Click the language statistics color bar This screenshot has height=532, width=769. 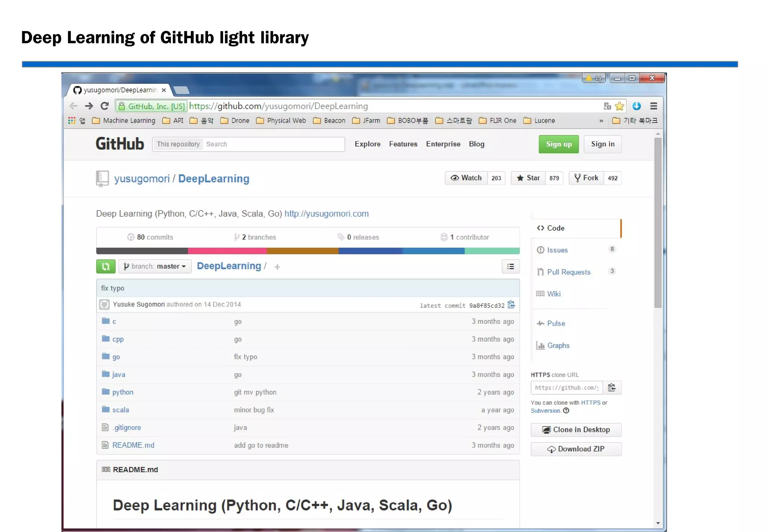point(308,251)
